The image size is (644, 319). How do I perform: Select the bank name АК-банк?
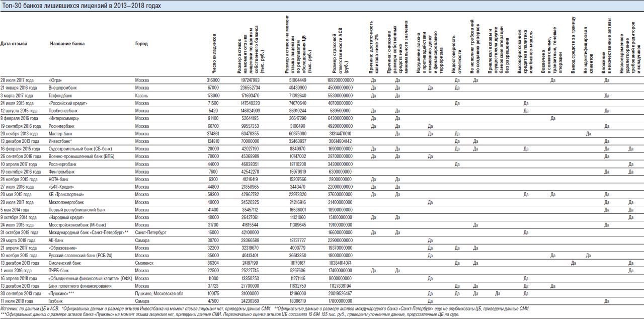[57, 240]
